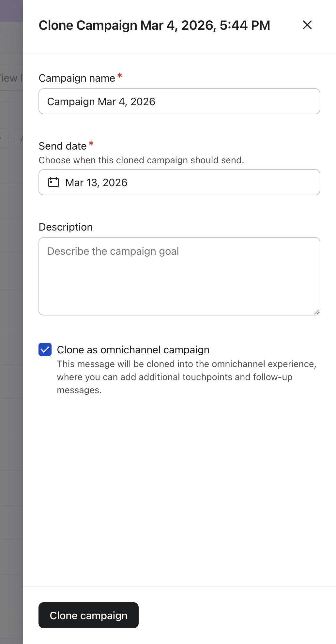Click the "Choose when this cloned campaign should send" hint
Viewport: 336px width, 644px height.
click(141, 160)
